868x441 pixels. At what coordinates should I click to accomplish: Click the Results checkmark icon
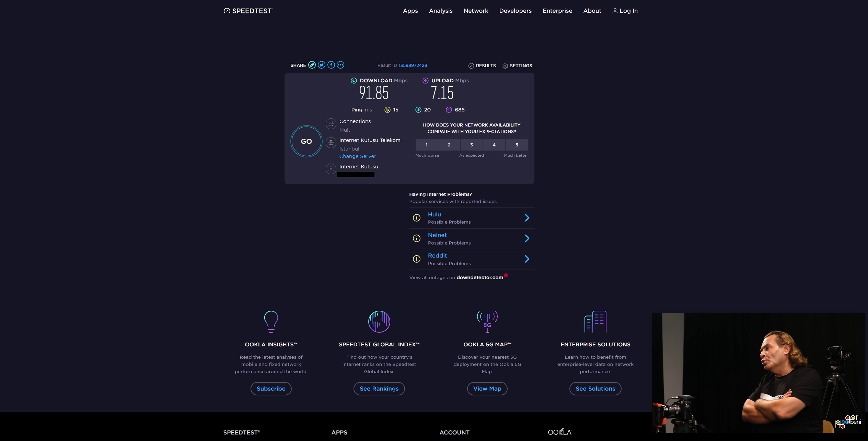471,65
